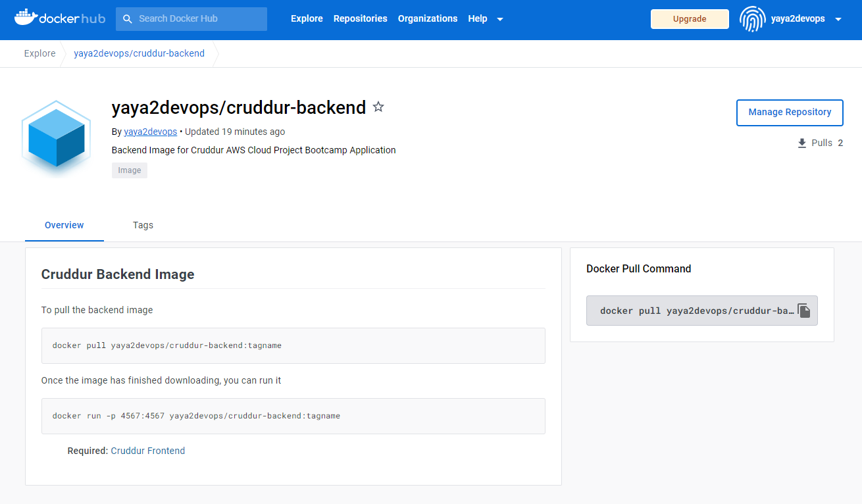862x504 pixels.
Task: Click the Docker Pull Command box text
Action: [697, 311]
